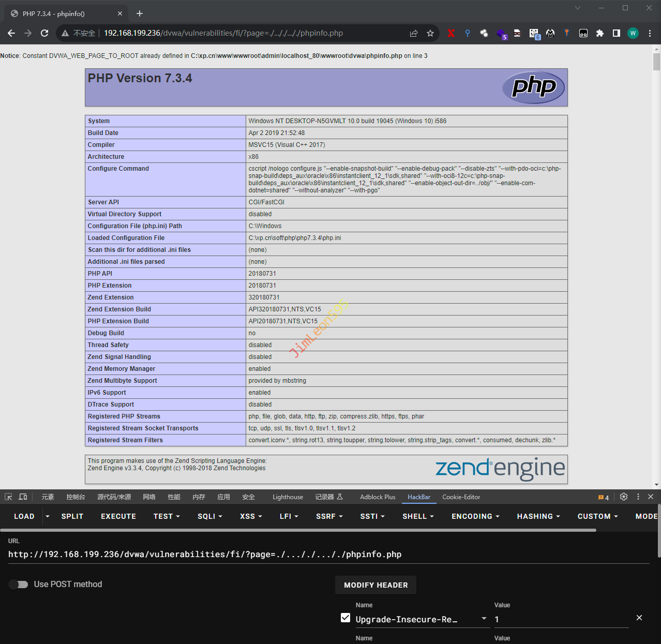Click the share page icon in address bar
661x644 pixels.
[x=414, y=33]
